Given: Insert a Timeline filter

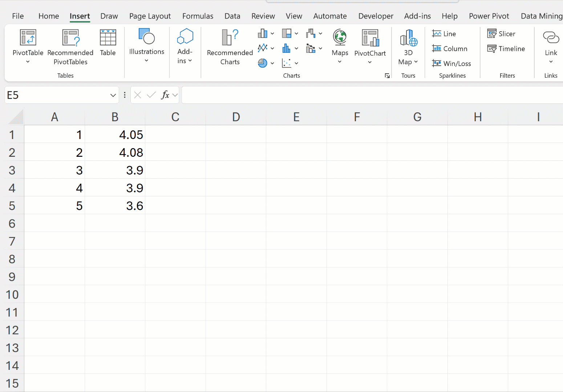Looking at the screenshot, I should [506, 49].
